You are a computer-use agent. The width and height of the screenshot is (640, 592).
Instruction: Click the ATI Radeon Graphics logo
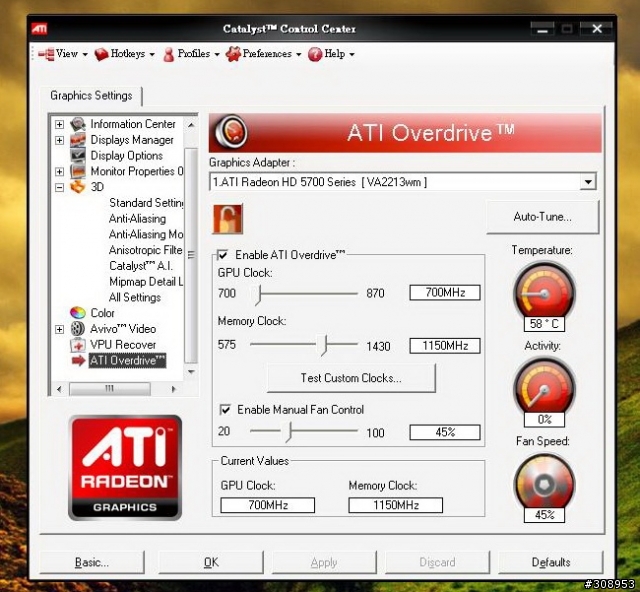[x=125, y=467]
